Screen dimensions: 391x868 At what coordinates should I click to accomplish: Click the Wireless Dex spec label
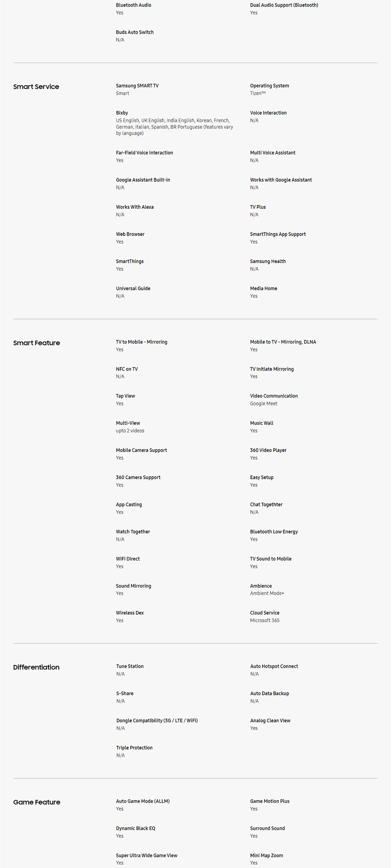tap(130, 613)
